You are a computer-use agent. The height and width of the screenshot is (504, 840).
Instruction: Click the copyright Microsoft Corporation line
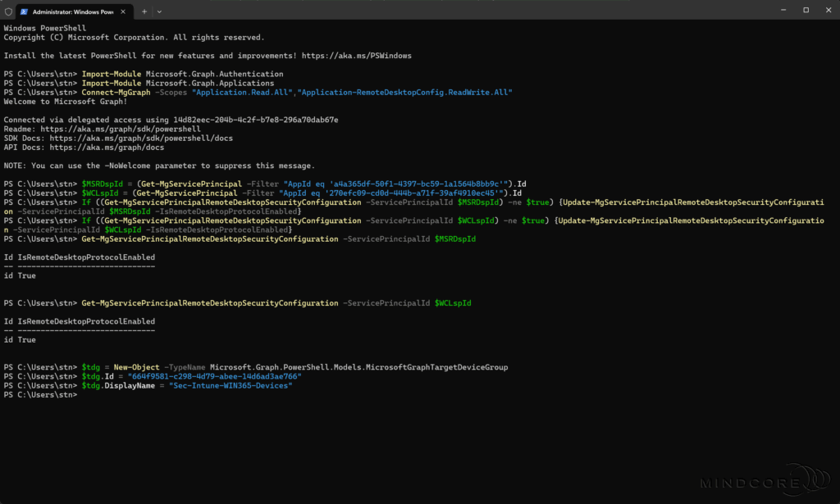point(134,38)
